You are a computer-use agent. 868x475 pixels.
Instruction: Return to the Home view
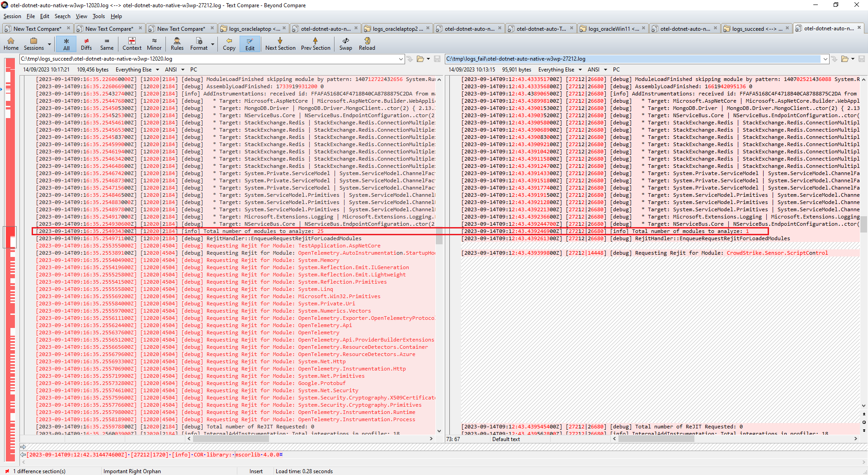pos(11,44)
